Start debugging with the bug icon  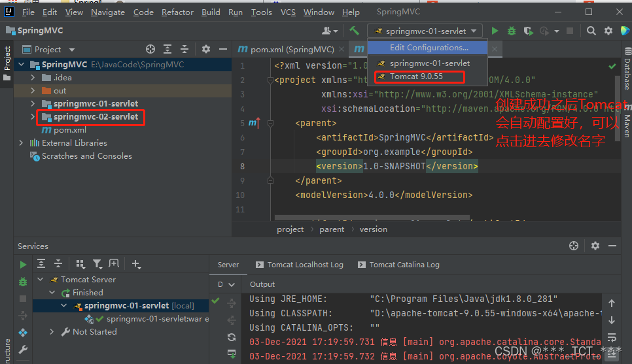[x=512, y=31]
